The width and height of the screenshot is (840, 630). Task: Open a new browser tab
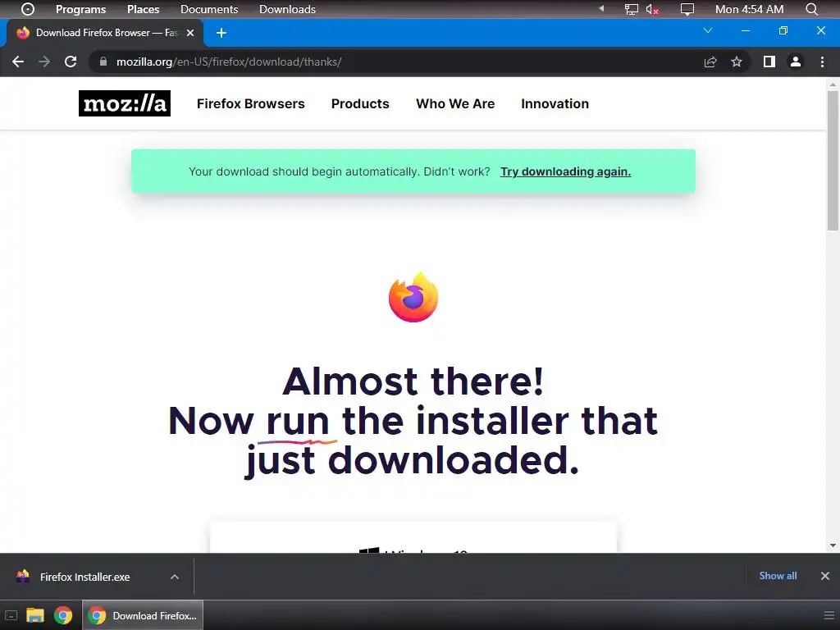(221, 33)
